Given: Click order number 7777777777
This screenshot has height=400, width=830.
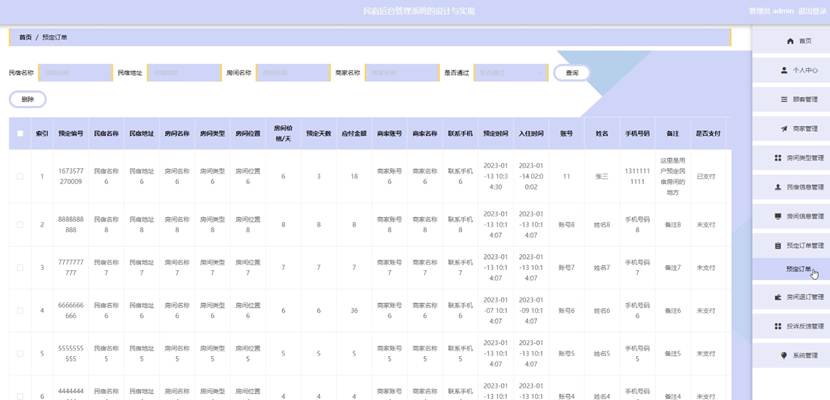Looking at the screenshot, I should pyautogui.click(x=70, y=268).
